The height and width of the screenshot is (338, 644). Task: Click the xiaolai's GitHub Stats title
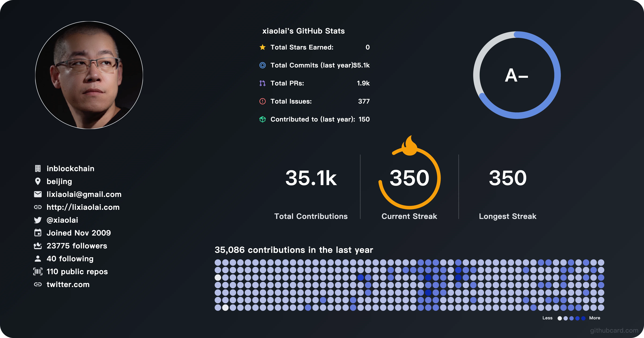coord(303,31)
